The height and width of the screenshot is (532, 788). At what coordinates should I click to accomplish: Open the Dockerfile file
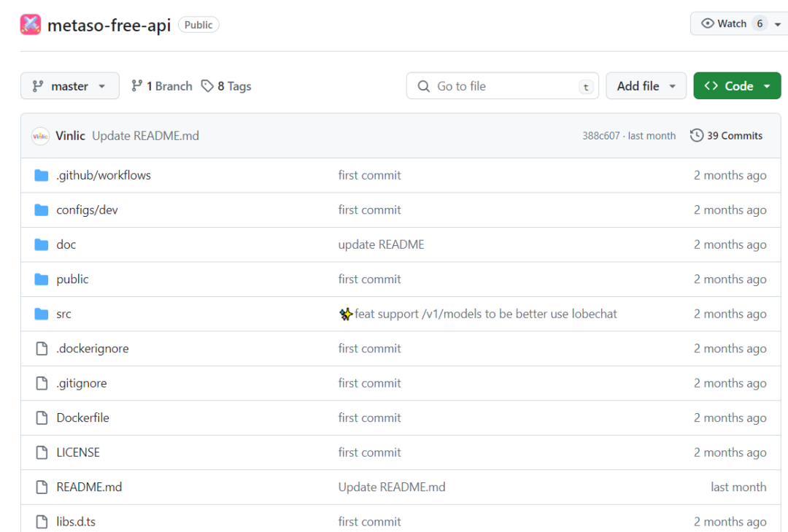click(x=83, y=418)
